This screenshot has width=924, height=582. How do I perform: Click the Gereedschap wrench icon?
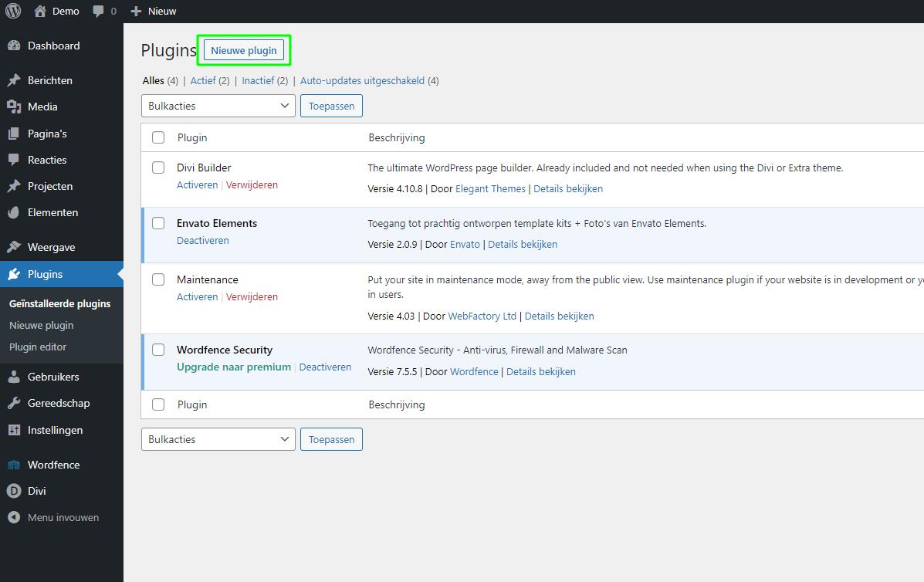point(14,404)
